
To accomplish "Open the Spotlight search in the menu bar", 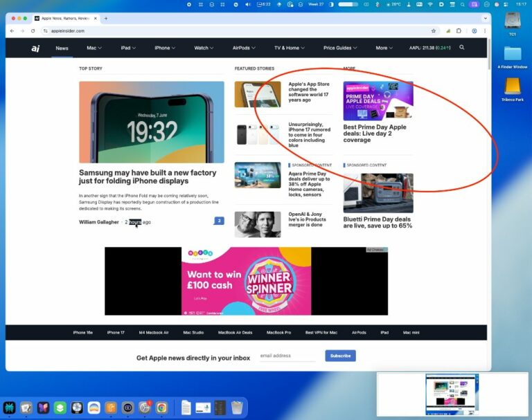I will (x=463, y=4).
